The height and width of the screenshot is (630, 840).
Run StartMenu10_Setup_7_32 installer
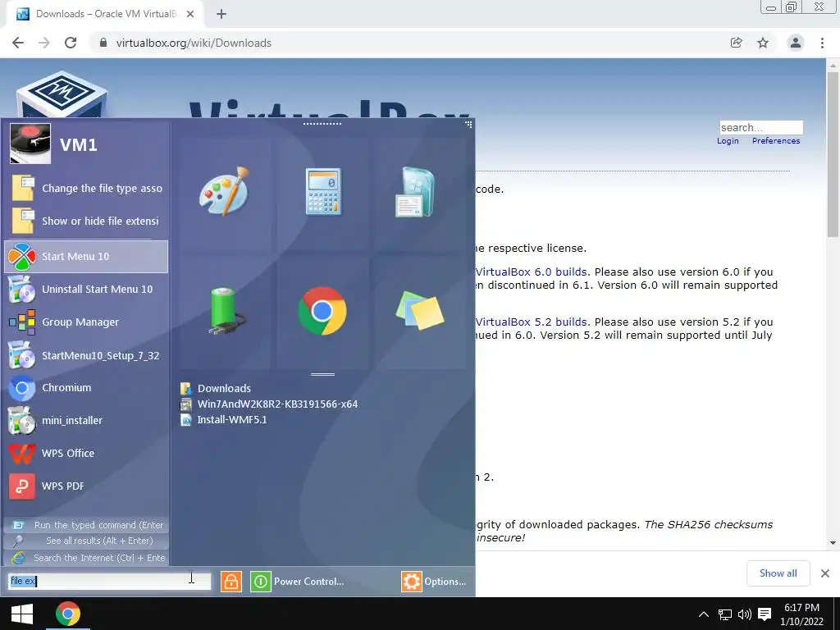tap(86, 356)
